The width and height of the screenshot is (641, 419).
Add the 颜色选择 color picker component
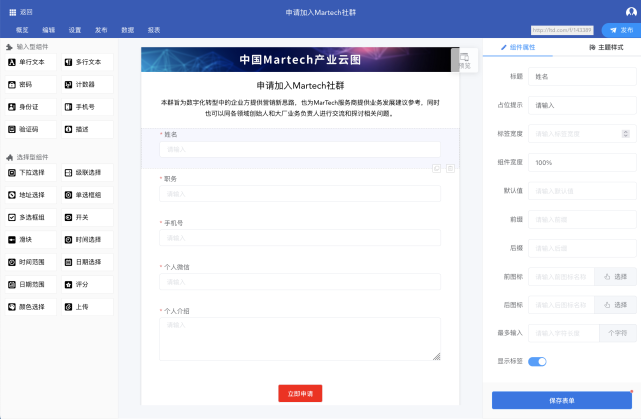(x=29, y=307)
